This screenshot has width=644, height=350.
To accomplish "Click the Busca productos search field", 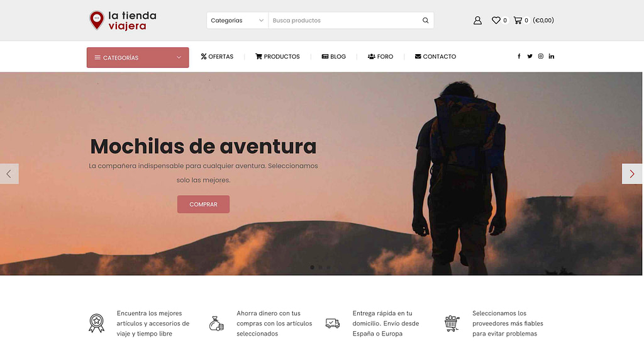I will click(x=344, y=21).
